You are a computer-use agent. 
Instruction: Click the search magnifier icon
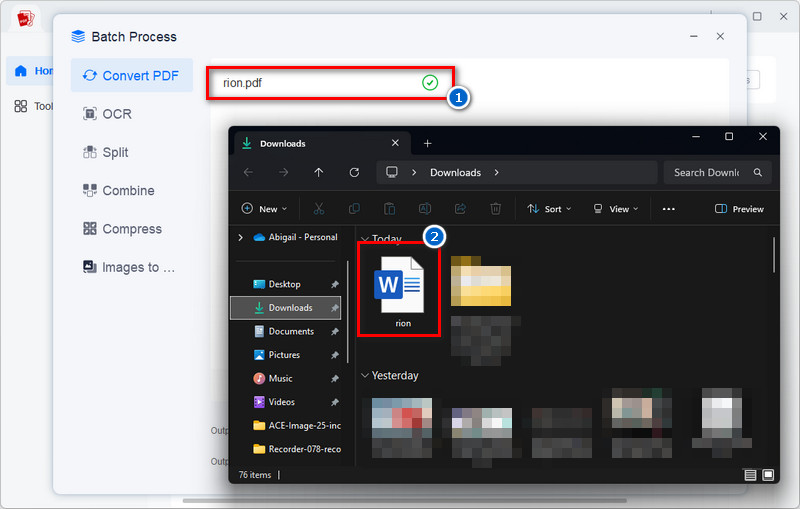(758, 172)
